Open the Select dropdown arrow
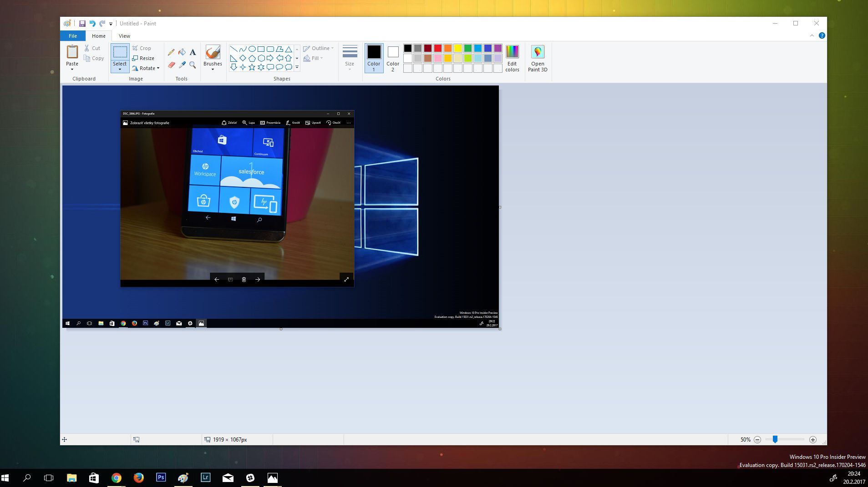The width and height of the screenshot is (868, 487). coord(120,69)
